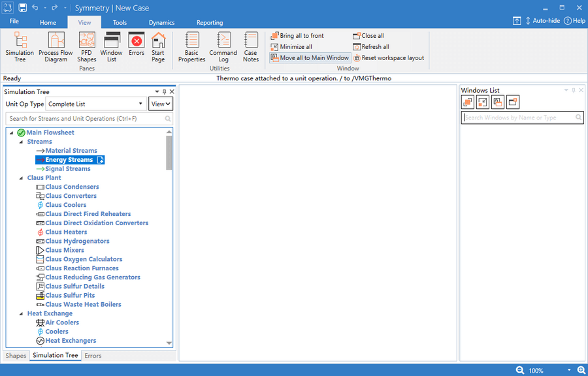Image resolution: width=588 pixels, height=376 pixels.
Task: Click Move all to Main Window
Action: [310, 58]
